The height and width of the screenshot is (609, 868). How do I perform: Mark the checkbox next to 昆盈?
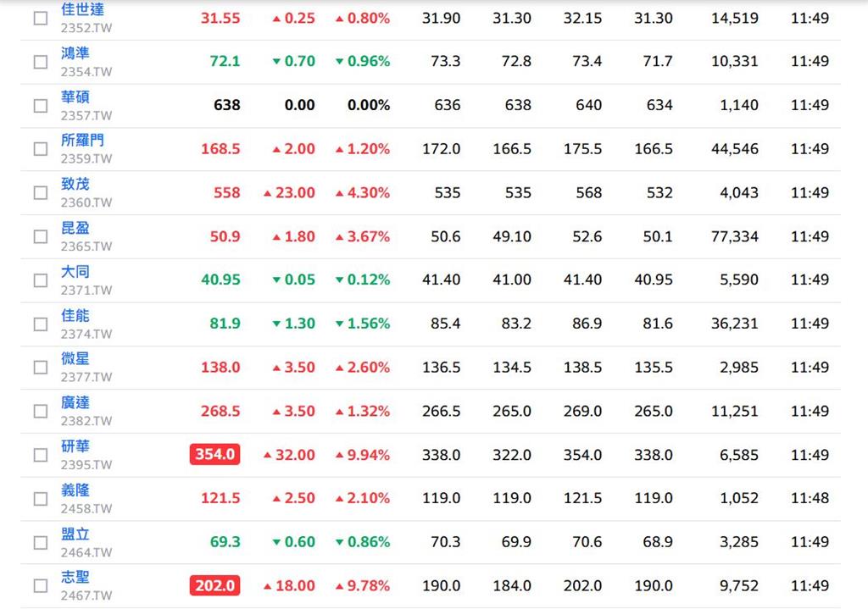click(x=41, y=236)
